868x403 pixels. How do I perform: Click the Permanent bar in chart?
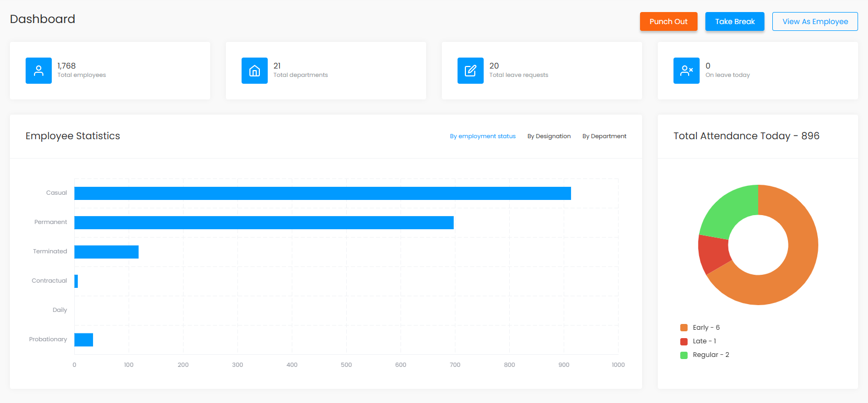coord(264,222)
